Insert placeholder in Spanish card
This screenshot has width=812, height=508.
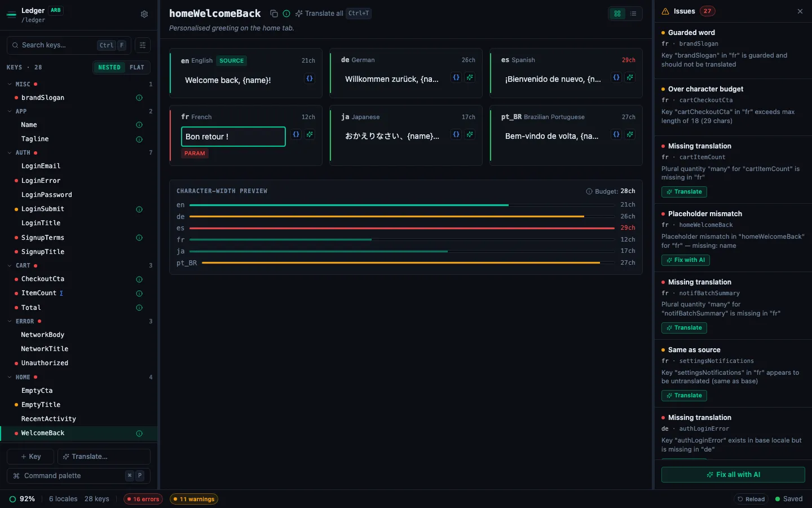point(616,77)
